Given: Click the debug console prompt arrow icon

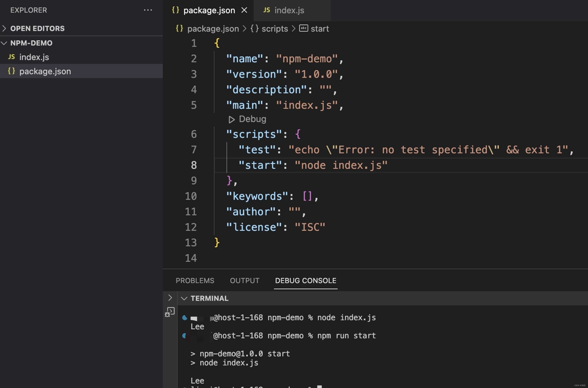Looking at the screenshot, I should coord(170,298).
